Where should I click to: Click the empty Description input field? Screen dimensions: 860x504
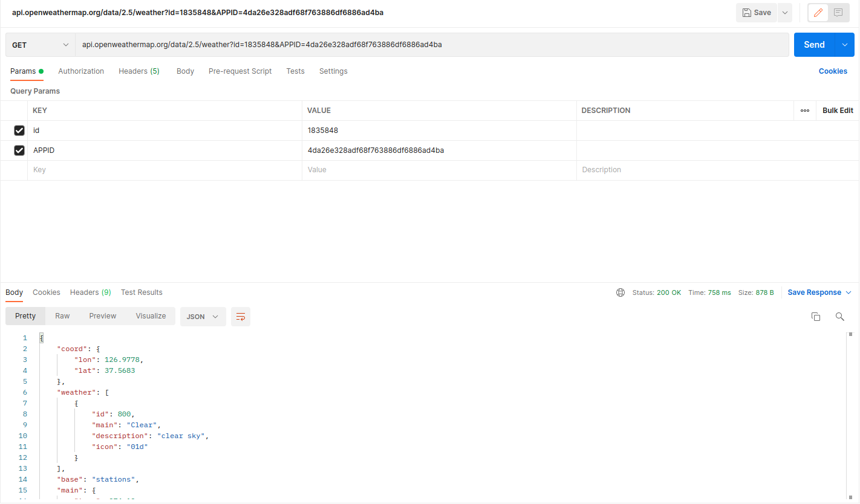click(718, 170)
